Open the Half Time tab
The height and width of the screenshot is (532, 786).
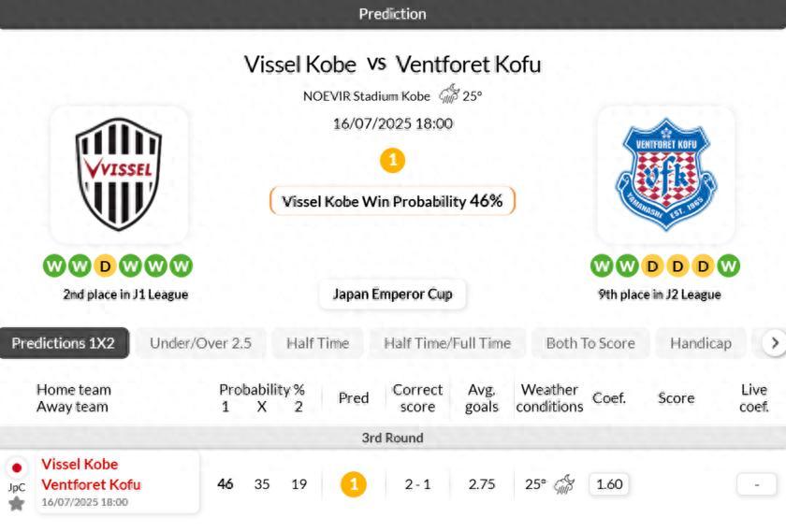(x=317, y=343)
